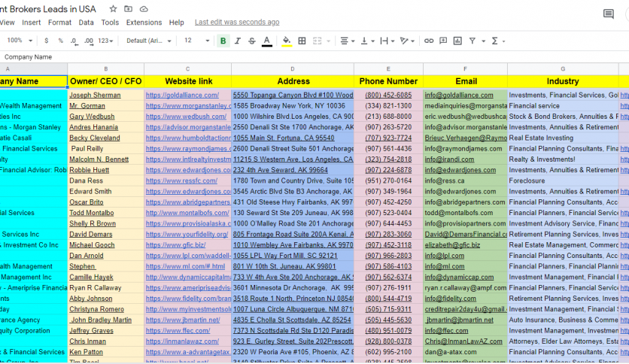Open vertical align dropdown
This screenshot has width=629, height=364.
click(367, 41)
